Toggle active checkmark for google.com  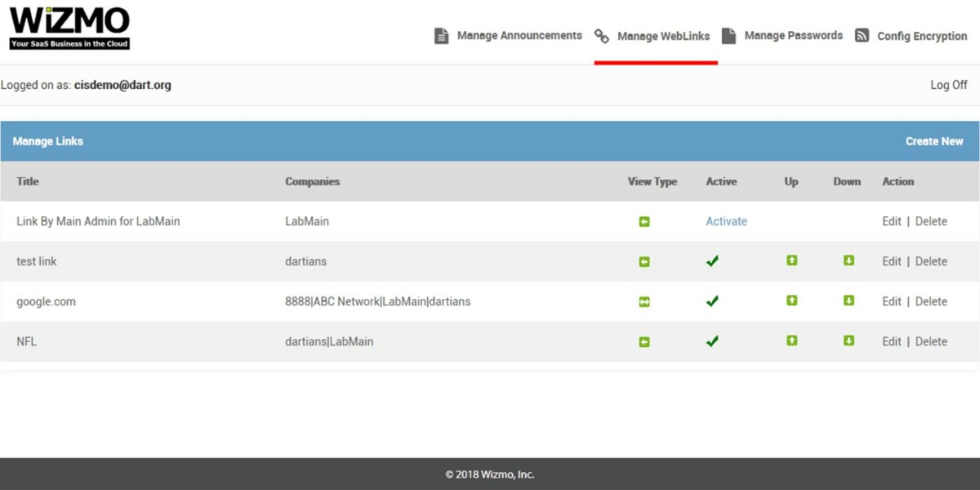click(x=712, y=301)
